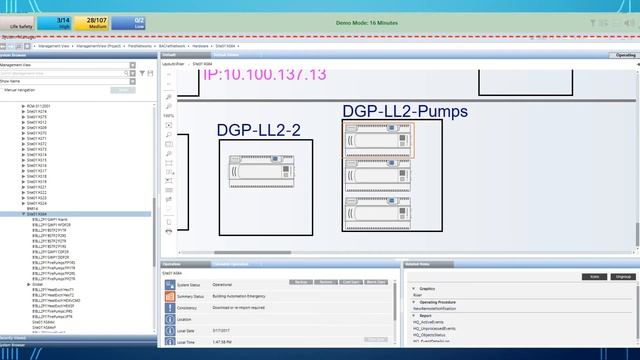Select the Hardware breadcrumb

[200, 46]
